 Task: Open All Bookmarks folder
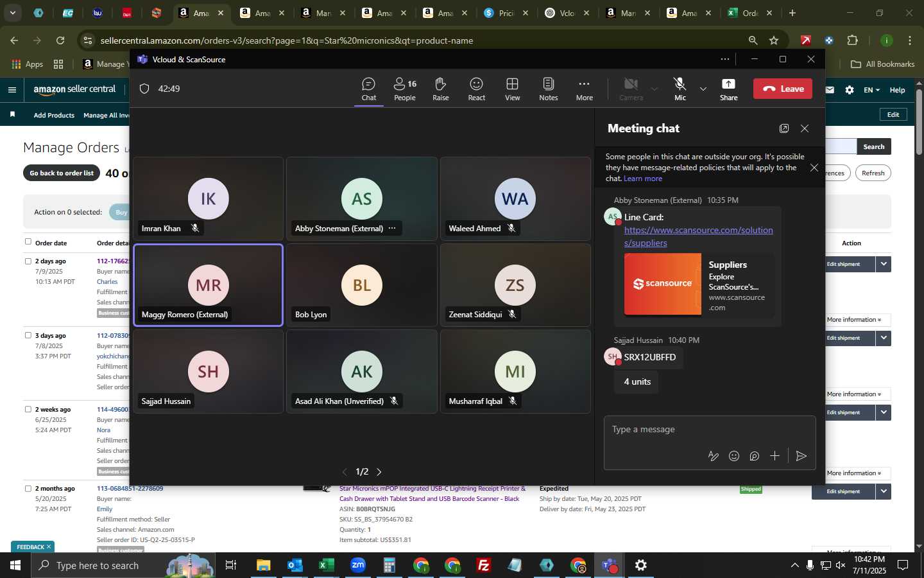882,64
